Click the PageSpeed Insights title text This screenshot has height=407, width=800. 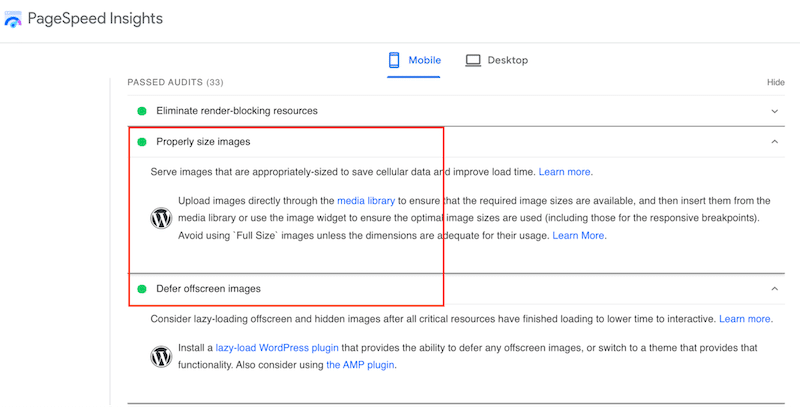point(95,18)
